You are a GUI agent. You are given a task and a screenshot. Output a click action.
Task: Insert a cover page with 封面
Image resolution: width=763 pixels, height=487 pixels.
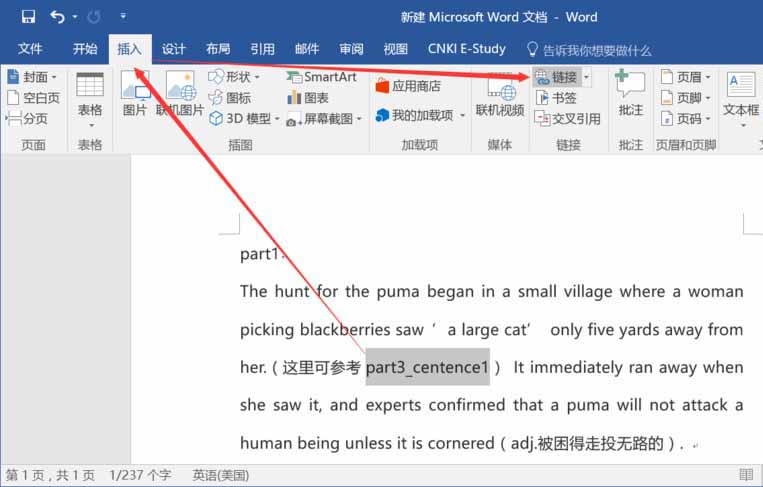(x=32, y=77)
